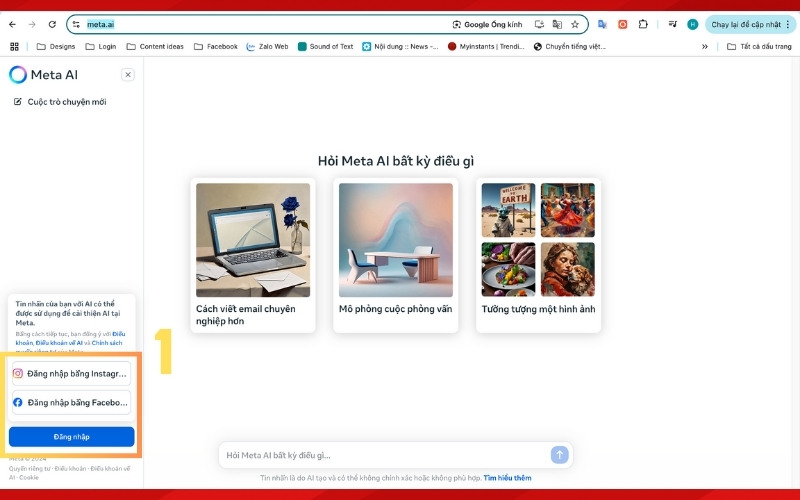Image resolution: width=800 pixels, height=500 pixels.
Task: Start Cuộc trò chuyện mới
Action: point(60,102)
